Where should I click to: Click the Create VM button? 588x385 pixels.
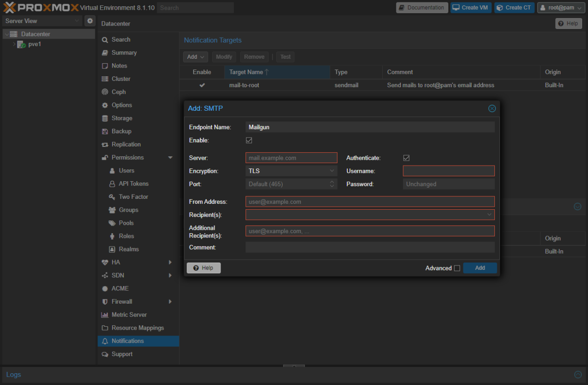coord(470,8)
